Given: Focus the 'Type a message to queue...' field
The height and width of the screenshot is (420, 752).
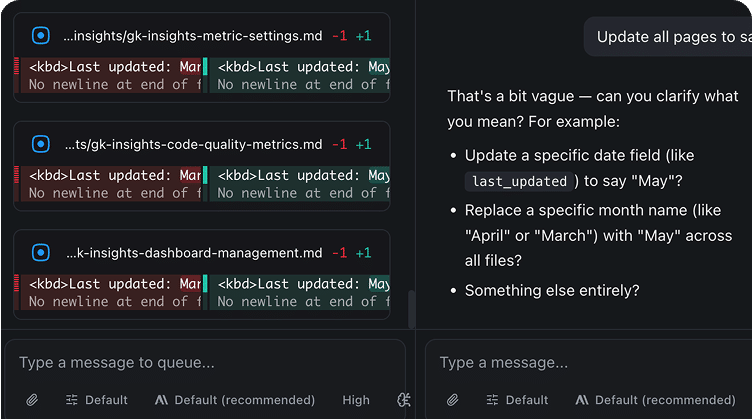Looking at the screenshot, I should [205, 362].
